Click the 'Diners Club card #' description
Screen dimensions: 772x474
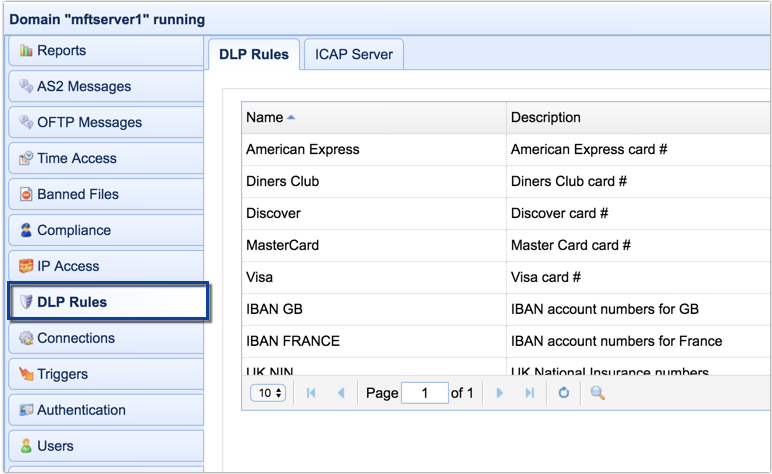tap(569, 181)
